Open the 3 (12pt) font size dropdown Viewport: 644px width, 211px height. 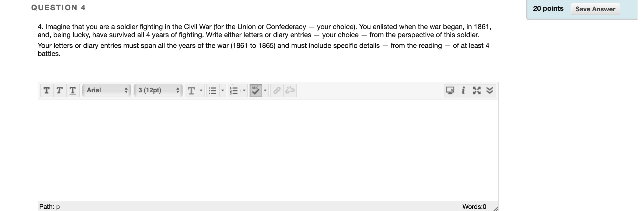(x=158, y=90)
